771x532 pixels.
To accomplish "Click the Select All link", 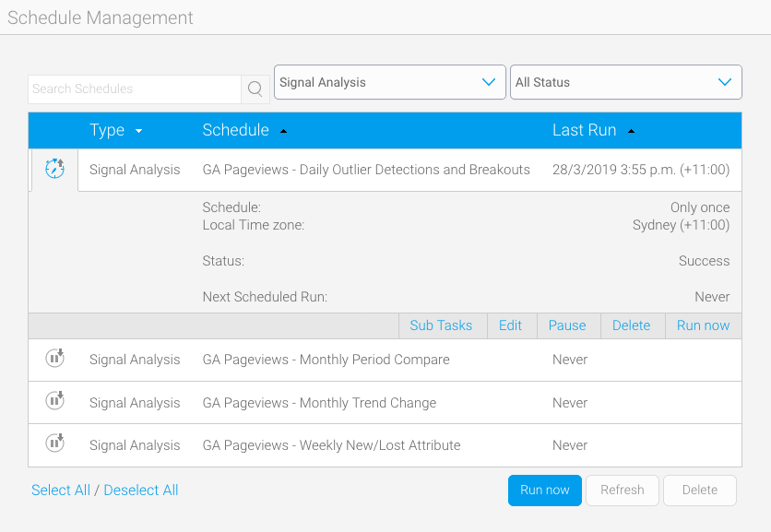I will point(61,490).
